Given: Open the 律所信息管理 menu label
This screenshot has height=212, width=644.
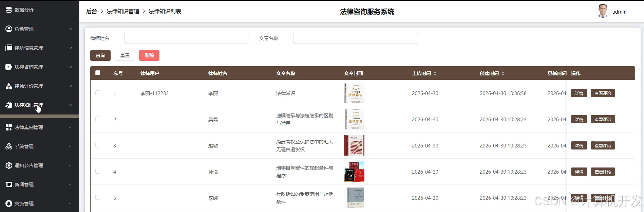Looking at the screenshot, I should (x=29, y=48).
